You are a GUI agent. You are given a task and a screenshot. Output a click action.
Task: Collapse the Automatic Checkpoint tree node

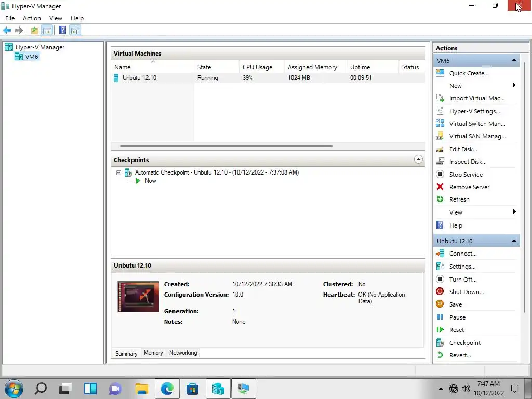[x=118, y=172]
